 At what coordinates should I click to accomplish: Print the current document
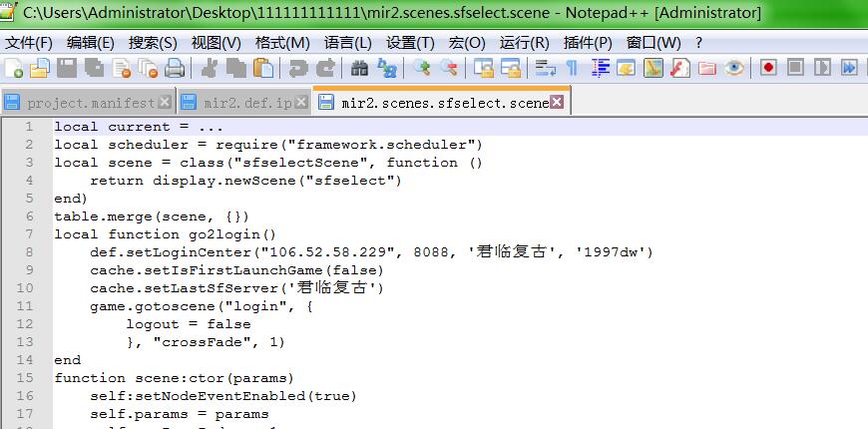point(175,68)
